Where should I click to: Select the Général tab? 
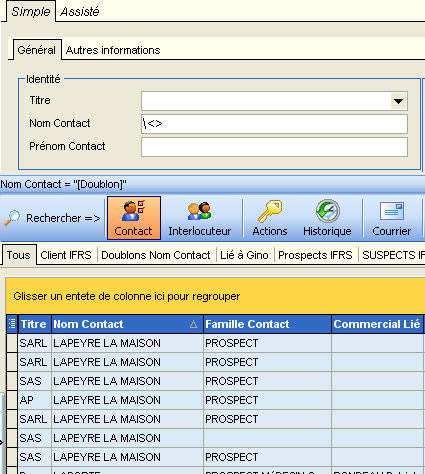37,50
